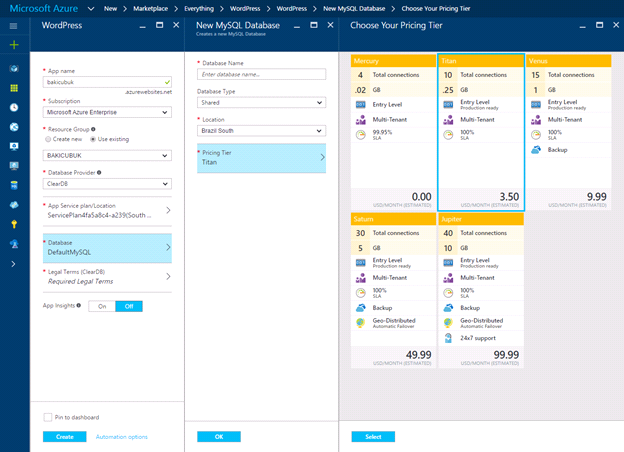Click the Titan 100% SLA gauge icon
This screenshot has width=624, height=452.
(x=448, y=135)
